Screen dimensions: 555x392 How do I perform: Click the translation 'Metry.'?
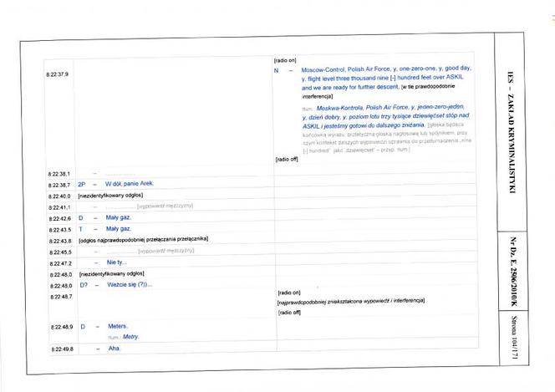pos(131,337)
